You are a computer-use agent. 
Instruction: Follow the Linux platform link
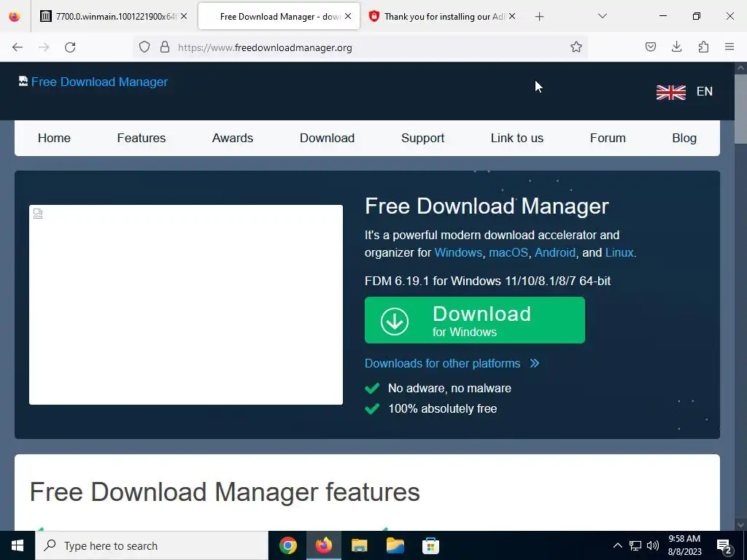pyautogui.click(x=619, y=252)
